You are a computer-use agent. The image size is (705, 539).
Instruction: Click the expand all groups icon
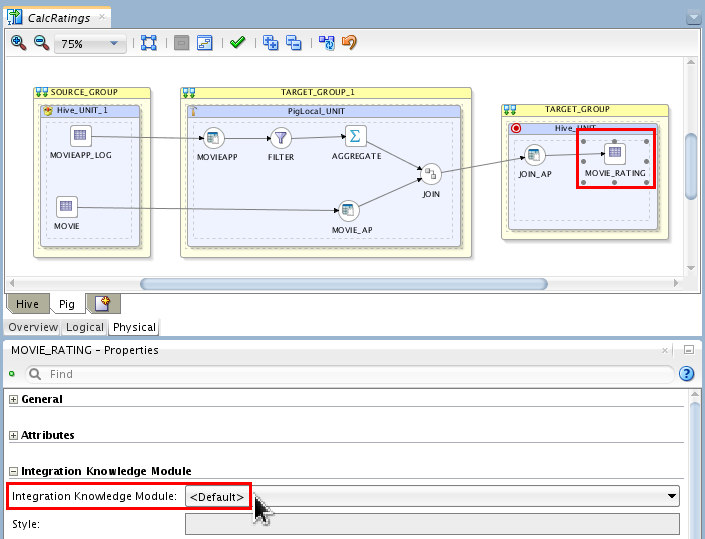[270, 43]
